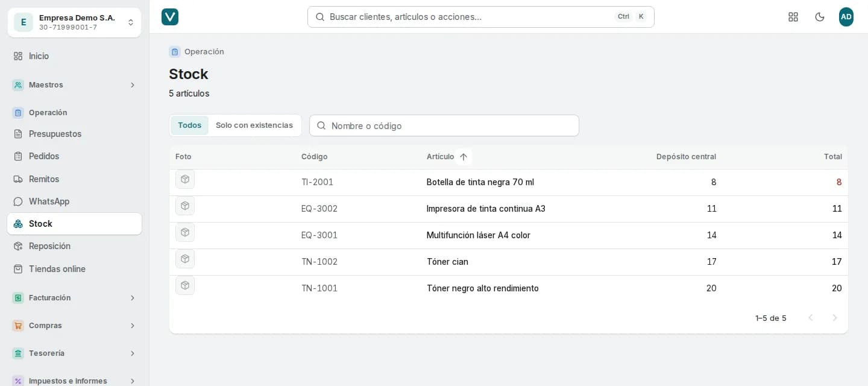
Task: Select Stock in sidebar
Action: click(x=74, y=224)
